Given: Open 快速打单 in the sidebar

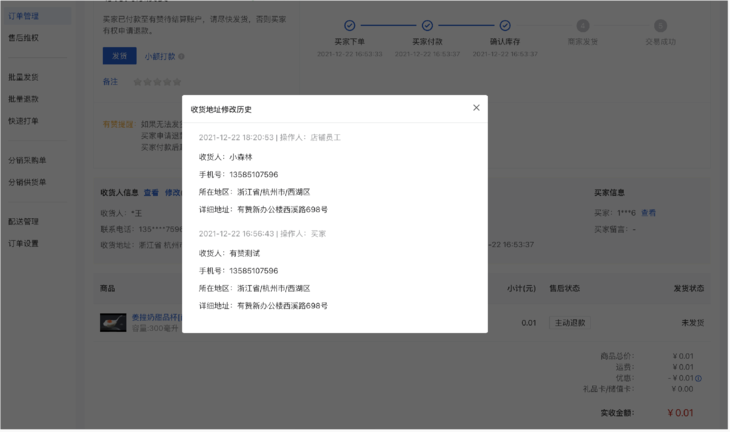Looking at the screenshot, I should 24,121.
